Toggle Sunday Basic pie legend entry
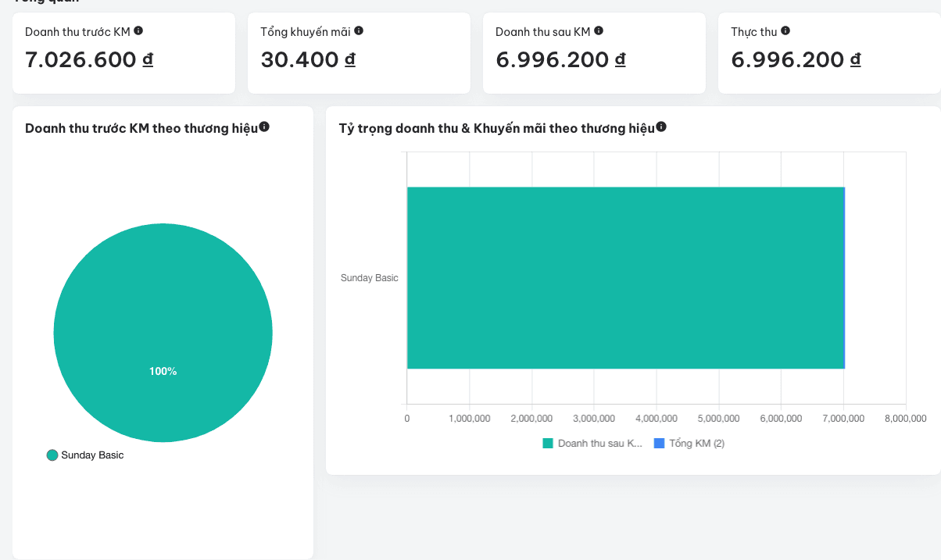941x560 pixels. [85, 455]
